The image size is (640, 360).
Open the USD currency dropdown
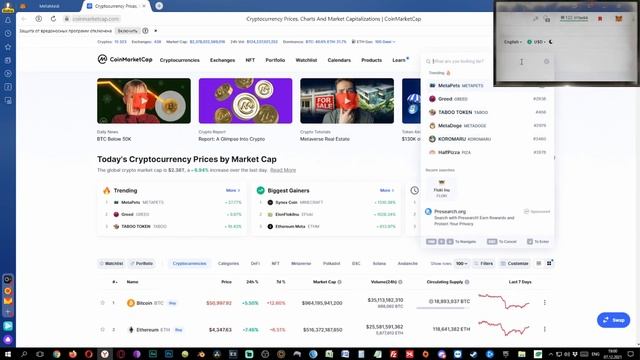pos(536,42)
